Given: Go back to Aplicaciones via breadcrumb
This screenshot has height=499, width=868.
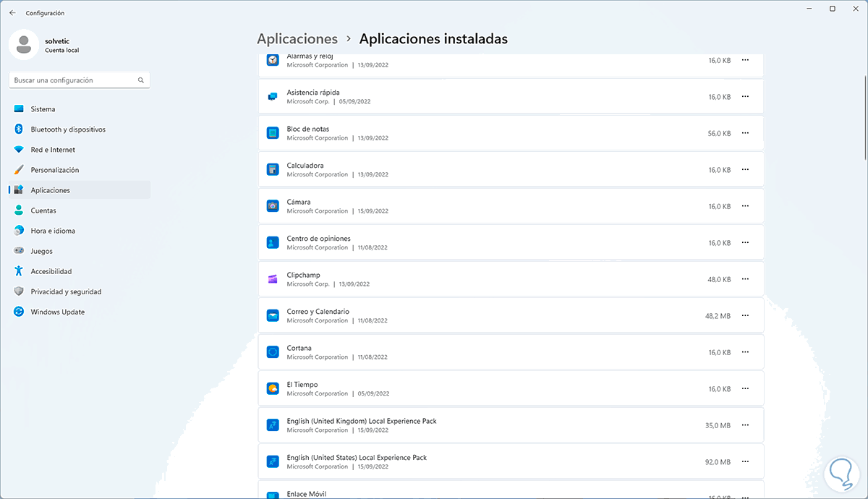Looking at the screenshot, I should [x=297, y=39].
